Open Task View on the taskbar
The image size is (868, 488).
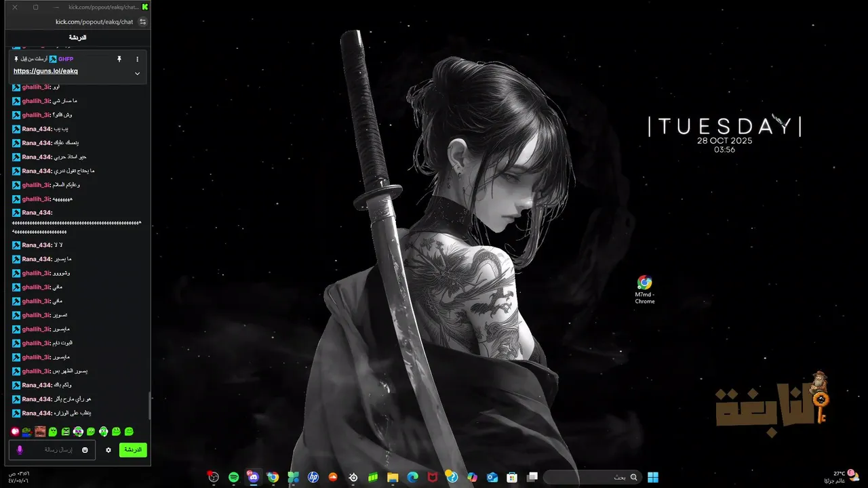point(532,477)
